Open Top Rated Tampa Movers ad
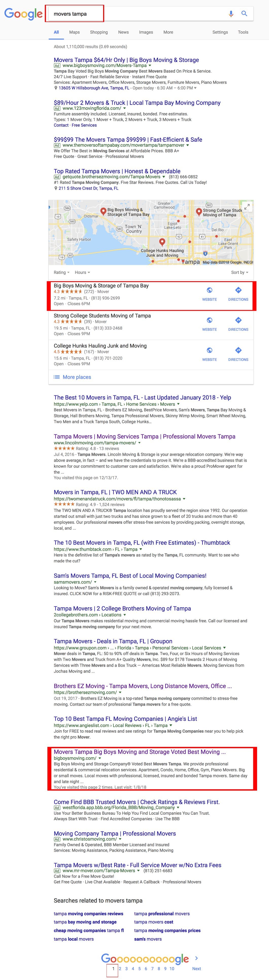269x980 pixels. coord(117,171)
